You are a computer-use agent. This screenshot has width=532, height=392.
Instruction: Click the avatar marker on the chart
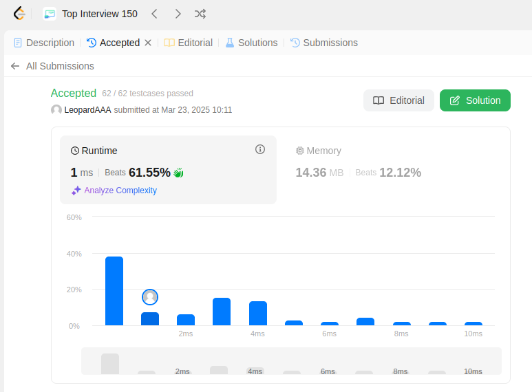[150, 297]
